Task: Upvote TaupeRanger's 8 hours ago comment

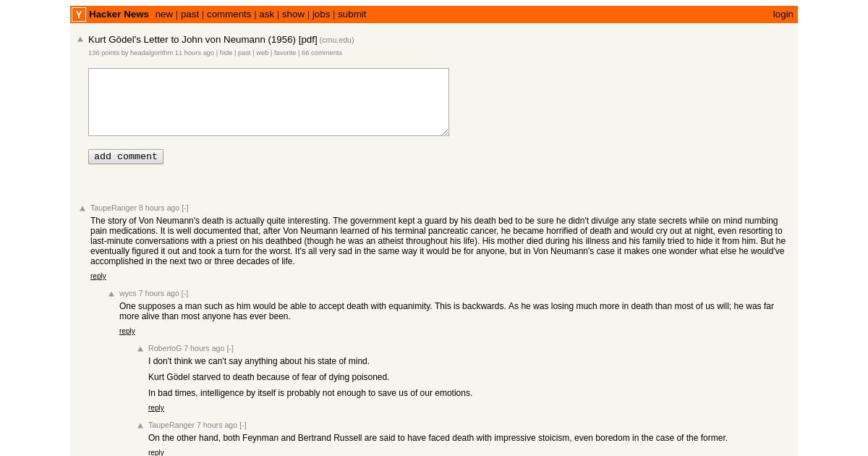Action: (82, 208)
